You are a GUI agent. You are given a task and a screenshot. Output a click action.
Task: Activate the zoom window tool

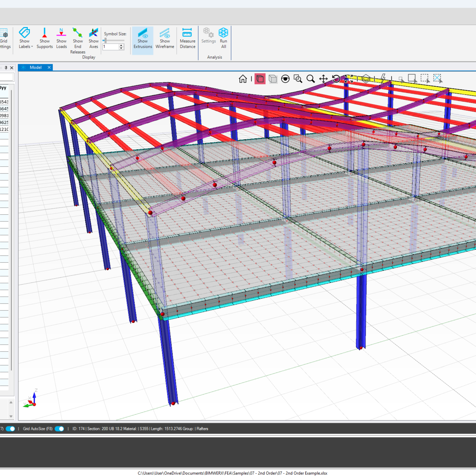tap(298, 79)
